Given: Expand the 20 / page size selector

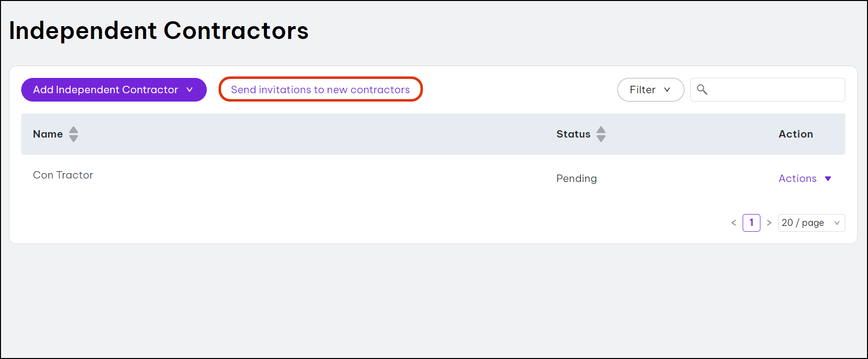Looking at the screenshot, I should pyautogui.click(x=811, y=223).
